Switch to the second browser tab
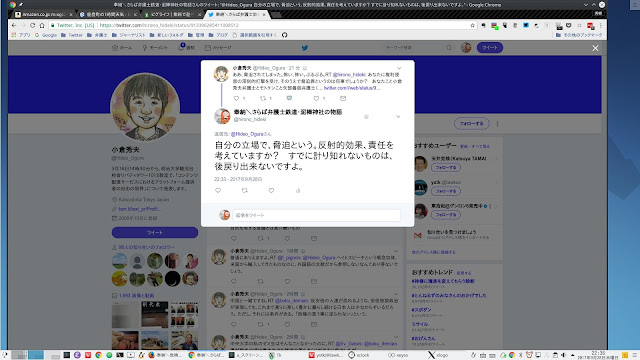This screenshot has width=640, height=360. pyautogui.click(x=107, y=14)
